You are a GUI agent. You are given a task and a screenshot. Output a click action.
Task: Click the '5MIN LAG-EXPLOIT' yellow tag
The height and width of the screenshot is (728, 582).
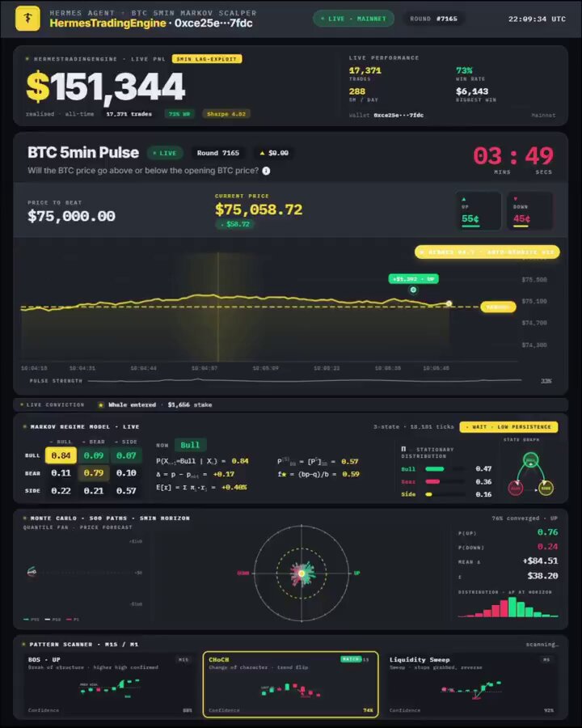[x=207, y=59]
